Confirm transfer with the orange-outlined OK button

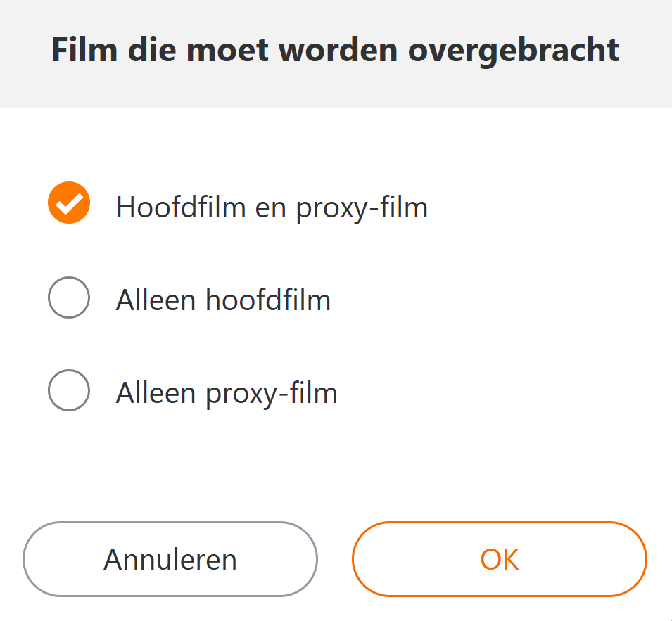(x=499, y=559)
